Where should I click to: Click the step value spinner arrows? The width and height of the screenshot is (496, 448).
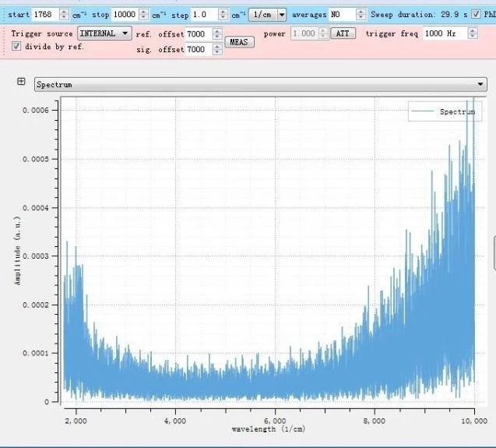coord(223,15)
